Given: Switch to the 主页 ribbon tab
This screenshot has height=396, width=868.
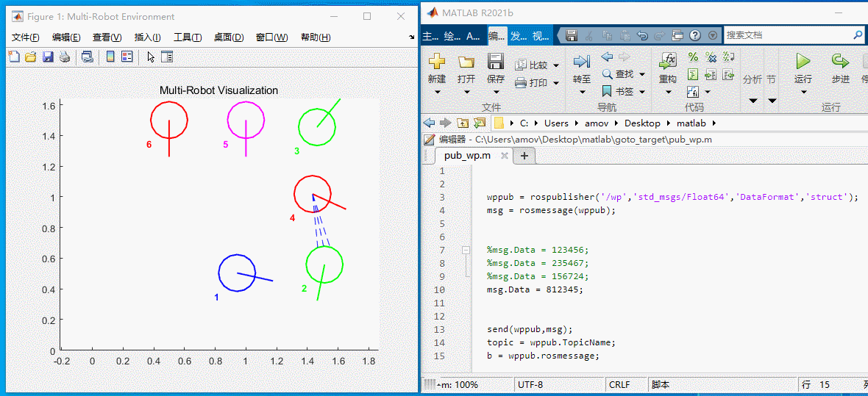Looking at the screenshot, I should pos(430,36).
